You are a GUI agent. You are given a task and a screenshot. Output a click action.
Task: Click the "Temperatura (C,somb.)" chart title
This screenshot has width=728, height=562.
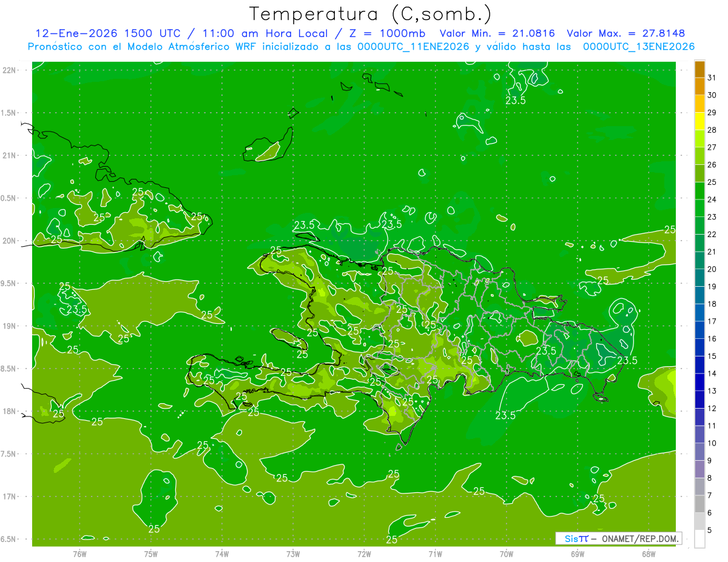[370, 13]
